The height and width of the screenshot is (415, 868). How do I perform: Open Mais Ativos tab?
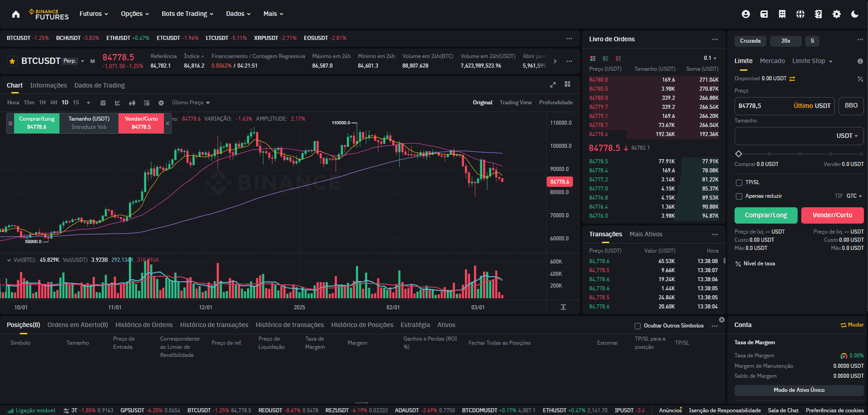click(646, 234)
